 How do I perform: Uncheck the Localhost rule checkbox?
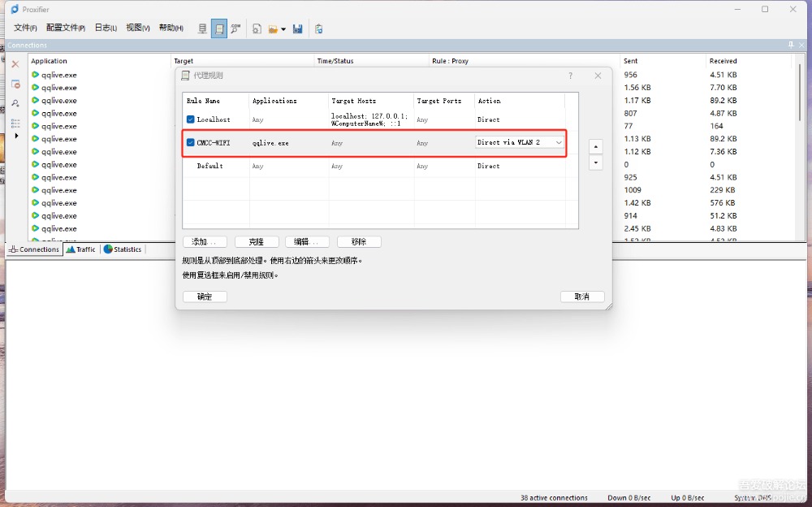[191, 119]
